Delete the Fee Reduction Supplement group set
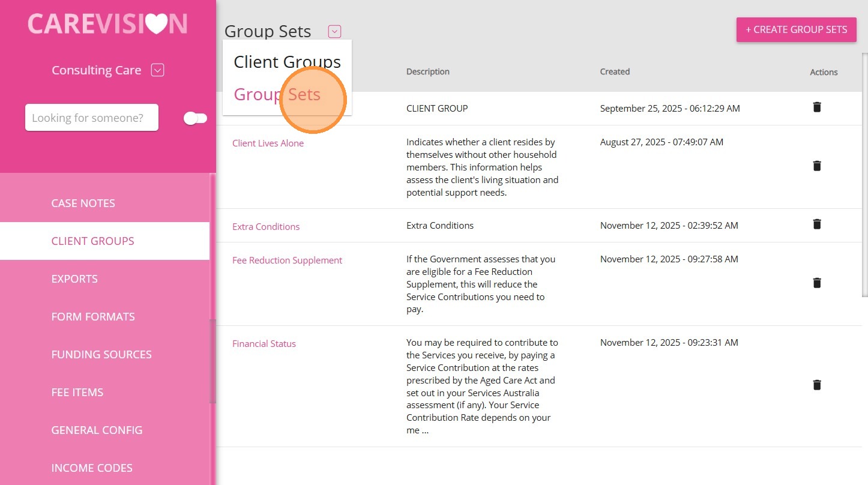Screen dimensions: 868x485 816,283
